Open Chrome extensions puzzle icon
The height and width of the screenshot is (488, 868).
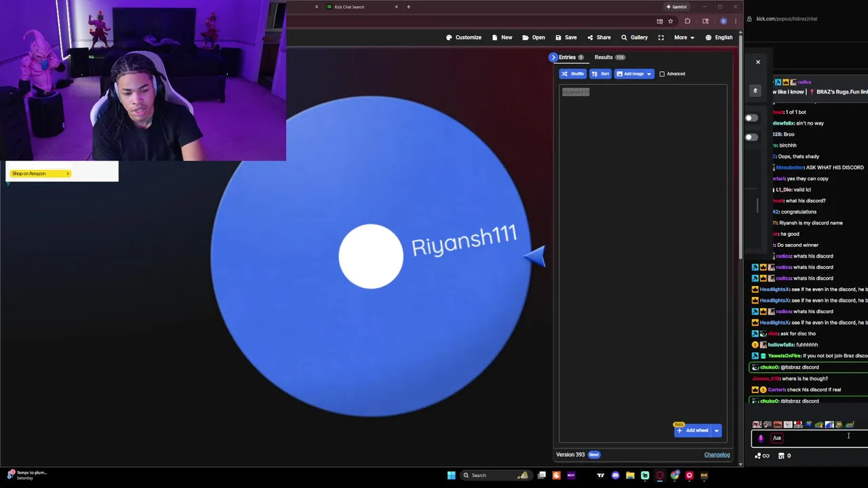click(x=687, y=21)
